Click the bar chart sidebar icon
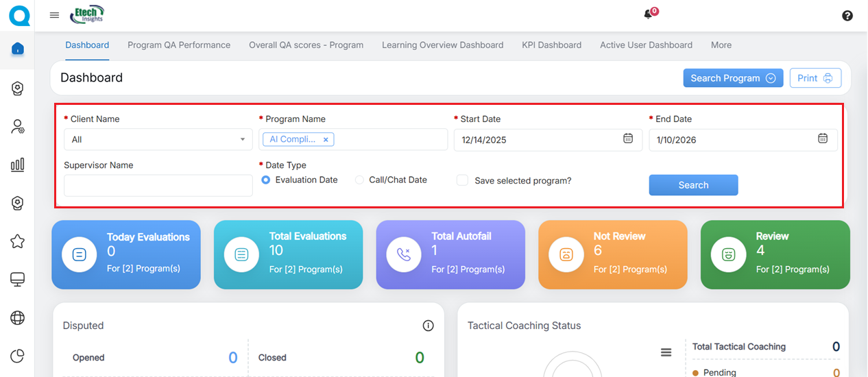The image size is (868, 377). [x=18, y=165]
